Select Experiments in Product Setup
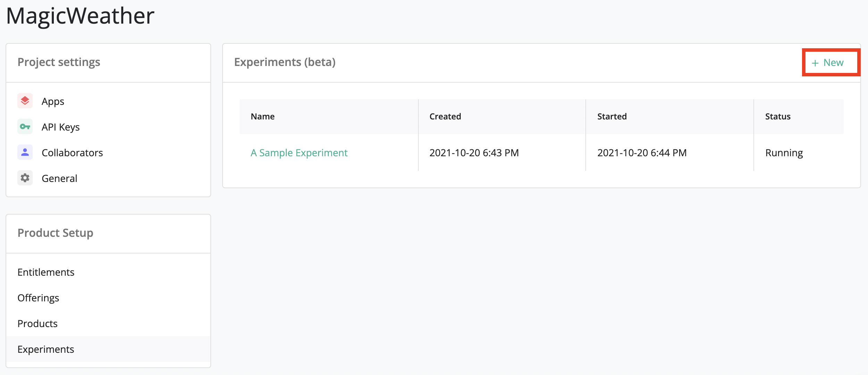Viewport: 868px width, 375px height. click(46, 349)
